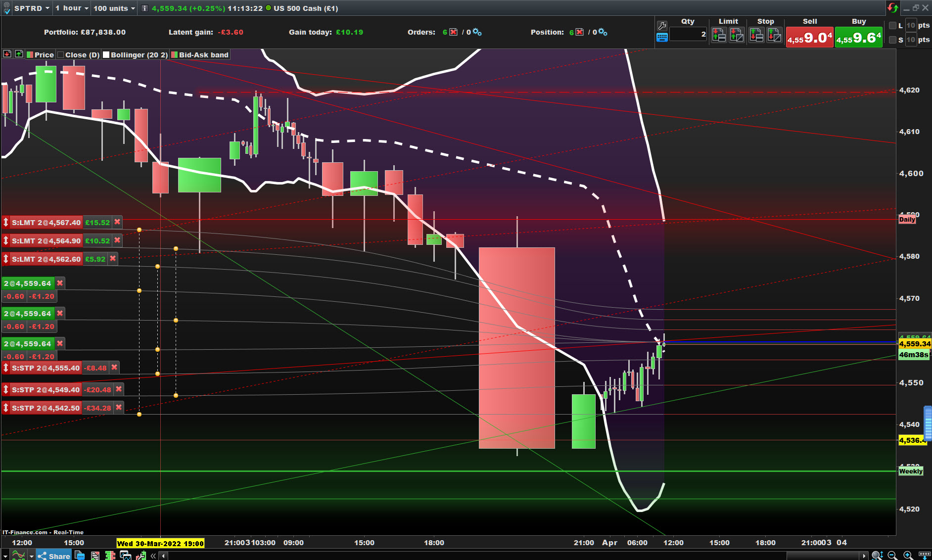Image resolution: width=932 pixels, height=560 pixels.
Task: Cancel the S:LMT 4,567.40 order
Action: [117, 222]
